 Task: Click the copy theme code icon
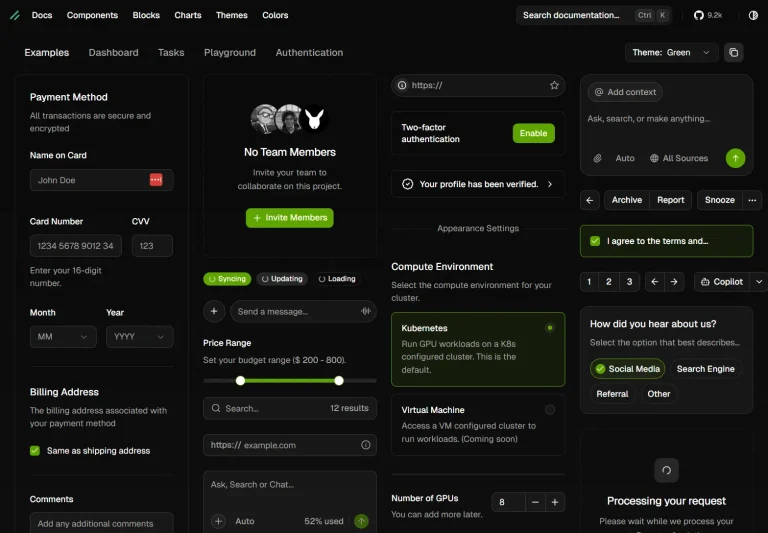click(x=733, y=52)
